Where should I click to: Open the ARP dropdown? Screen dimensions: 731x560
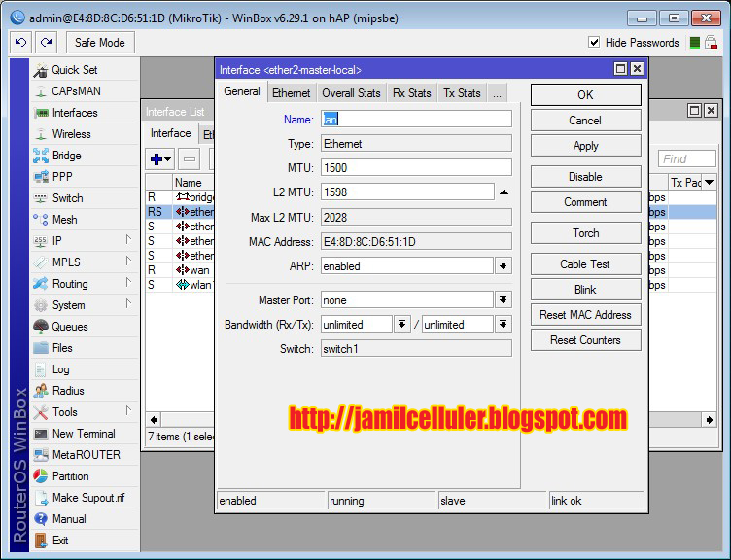(x=503, y=266)
